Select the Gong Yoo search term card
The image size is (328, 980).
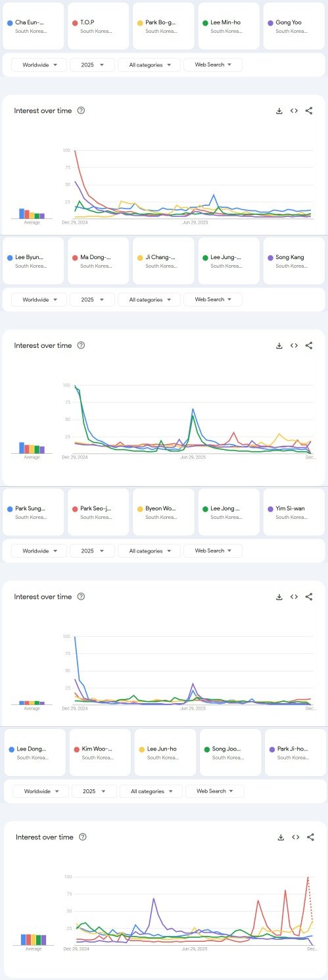[x=294, y=26]
